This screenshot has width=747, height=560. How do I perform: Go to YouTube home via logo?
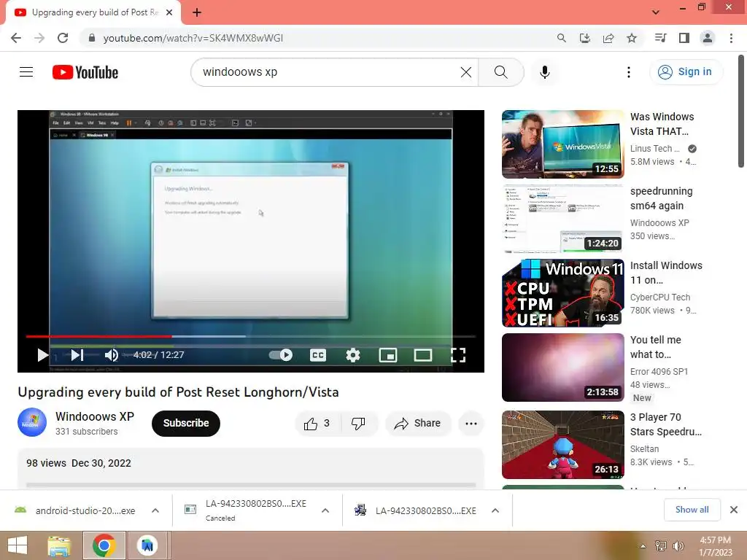tap(85, 72)
